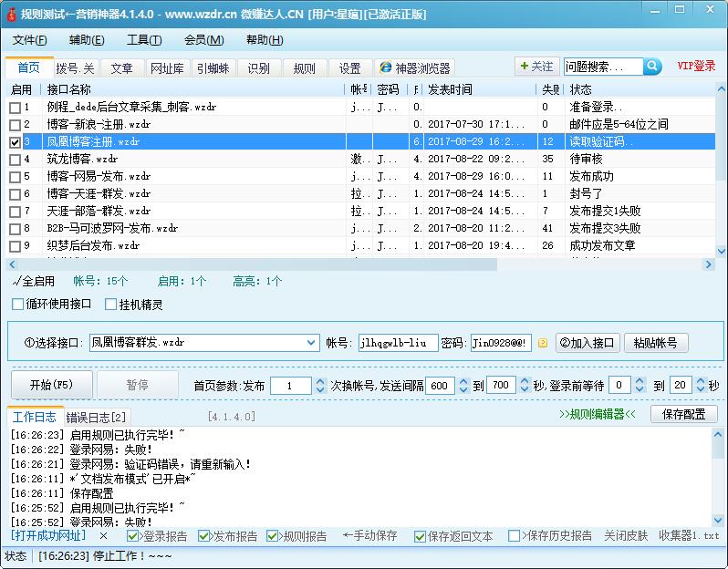This screenshot has height=569, width=728.
Task: Switch to the 文章 tab
Action: (121, 68)
